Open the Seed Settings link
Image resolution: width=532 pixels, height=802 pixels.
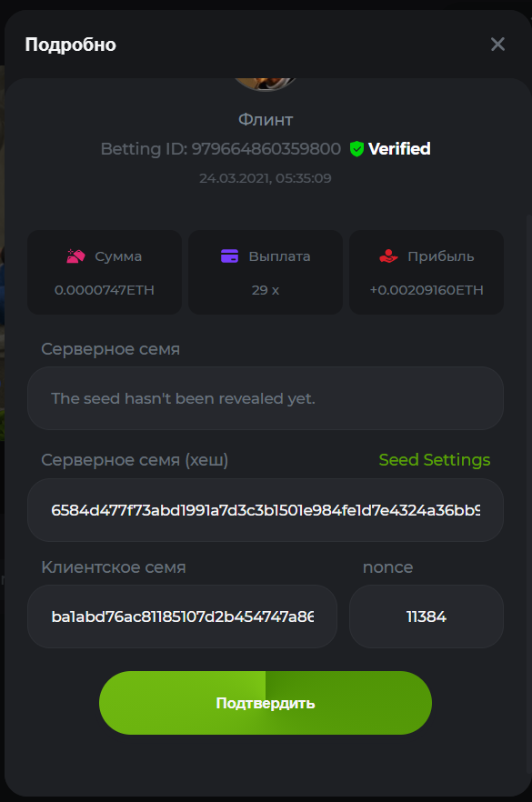[x=435, y=460]
